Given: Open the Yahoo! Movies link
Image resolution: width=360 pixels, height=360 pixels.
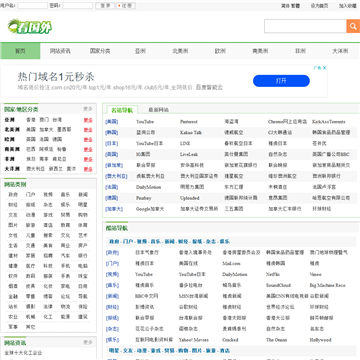Looking at the screenshot, I should click(194, 340).
